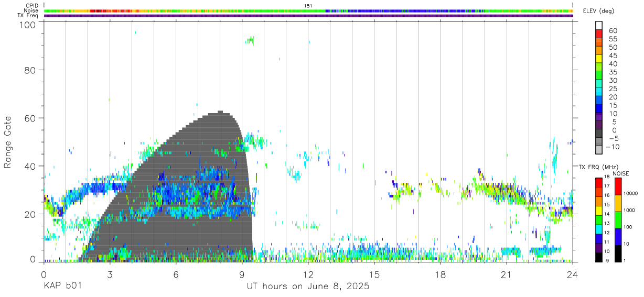
Task: Select dark gray elevation segment between -5 and 0
Action: pos(599,133)
